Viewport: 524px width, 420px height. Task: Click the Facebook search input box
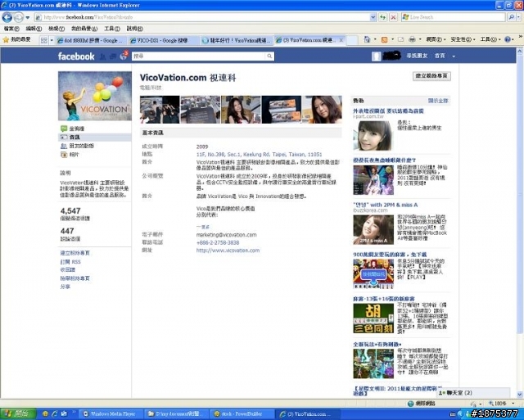pos(199,56)
